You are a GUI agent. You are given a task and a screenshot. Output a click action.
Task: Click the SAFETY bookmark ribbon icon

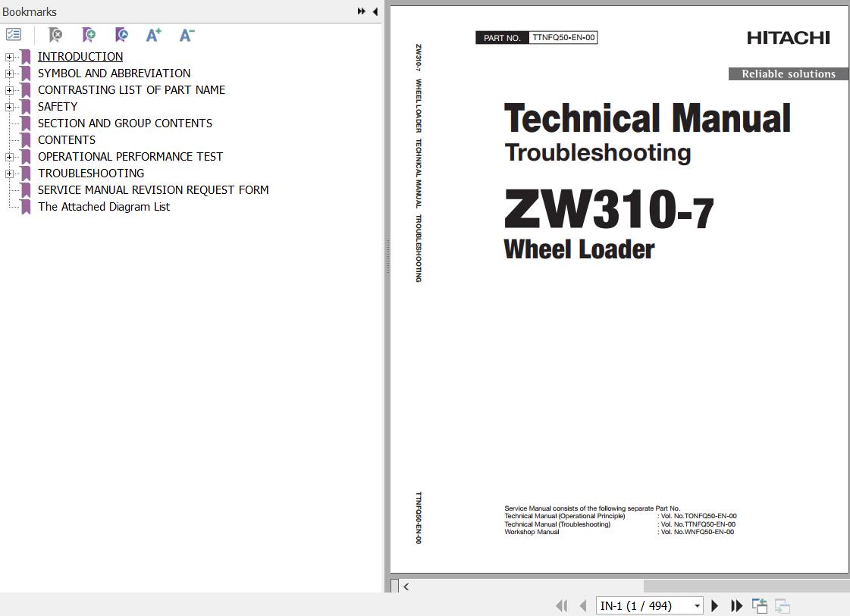point(26,107)
